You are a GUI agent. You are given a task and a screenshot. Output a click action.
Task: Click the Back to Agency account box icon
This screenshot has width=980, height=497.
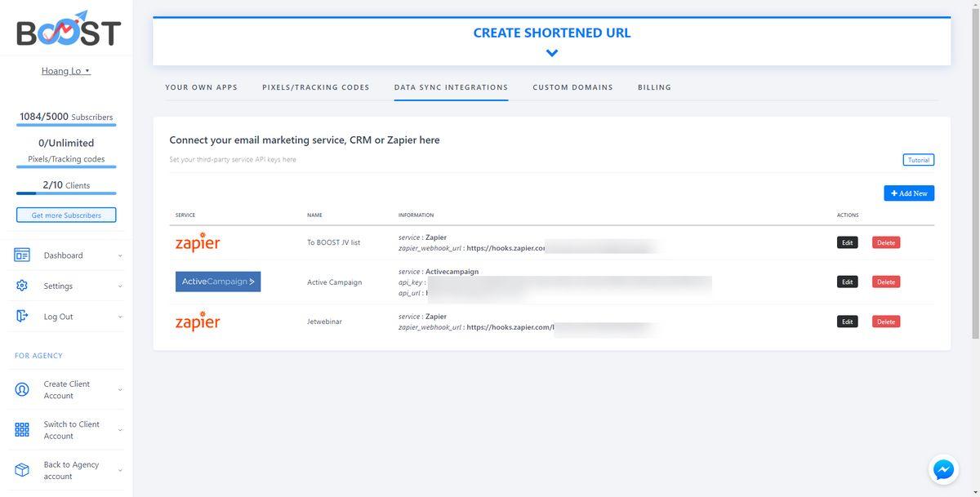tap(22, 470)
